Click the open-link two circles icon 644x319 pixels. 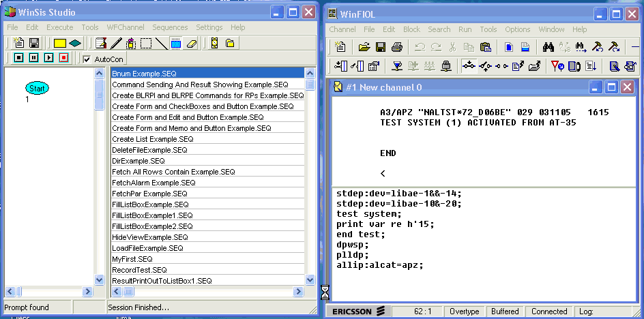coord(501,66)
